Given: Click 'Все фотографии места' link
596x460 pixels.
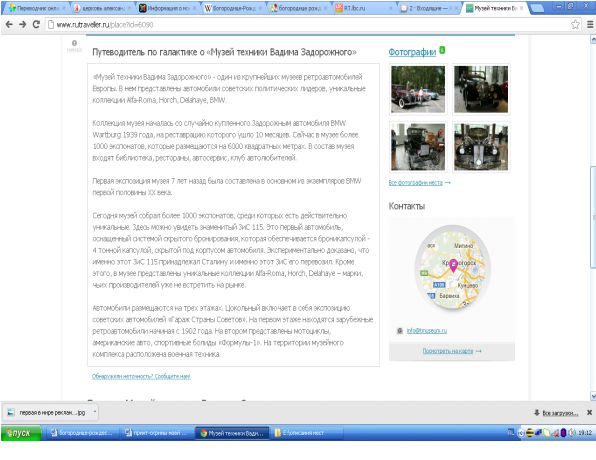Looking at the screenshot, I should 415,183.
